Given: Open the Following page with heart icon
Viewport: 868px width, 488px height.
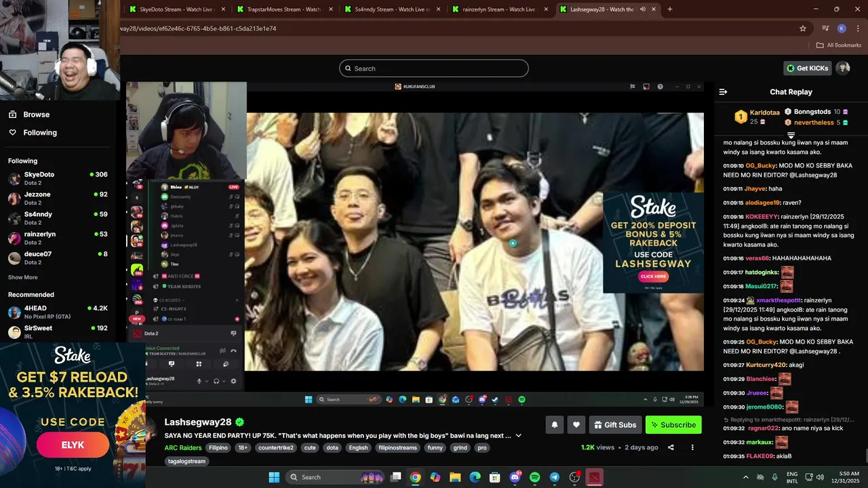Looking at the screenshot, I should [x=32, y=133].
